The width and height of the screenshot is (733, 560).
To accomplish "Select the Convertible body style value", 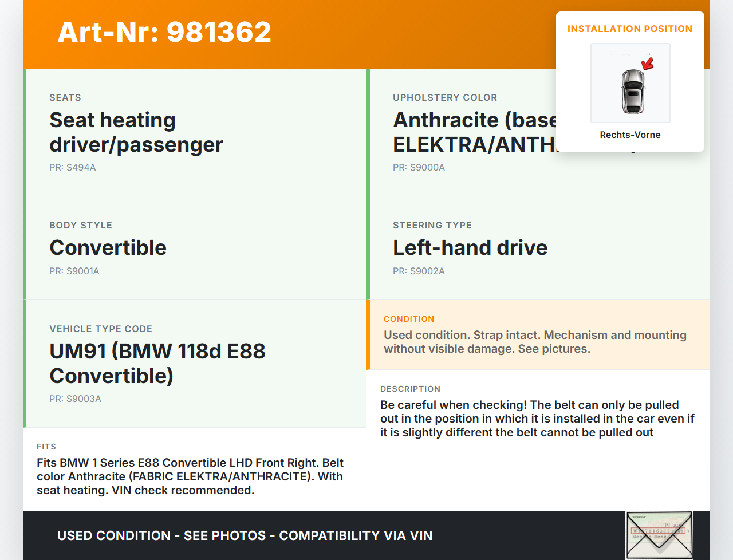I will 108,247.
